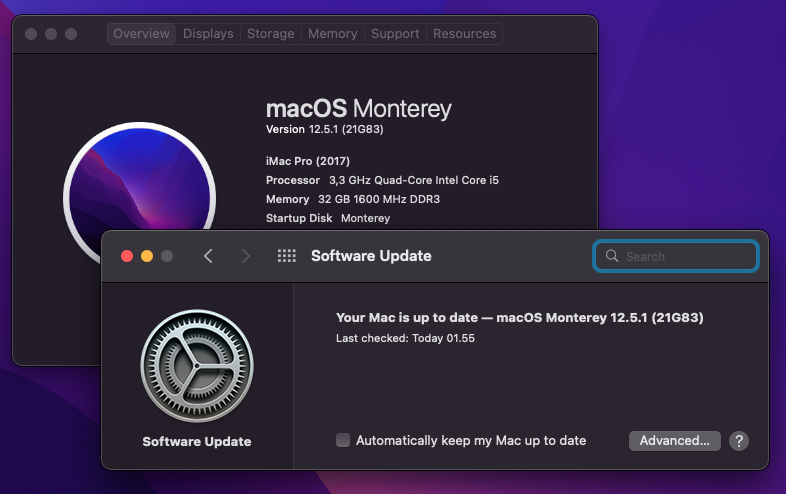786x494 pixels.
Task: Minimize the Software Update window
Action: click(147, 256)
